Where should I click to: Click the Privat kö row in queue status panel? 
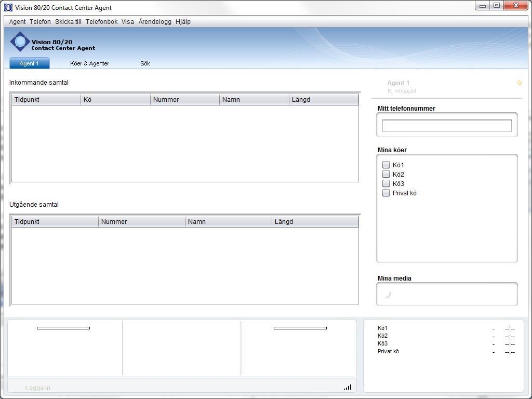click(x=446, y=352)
